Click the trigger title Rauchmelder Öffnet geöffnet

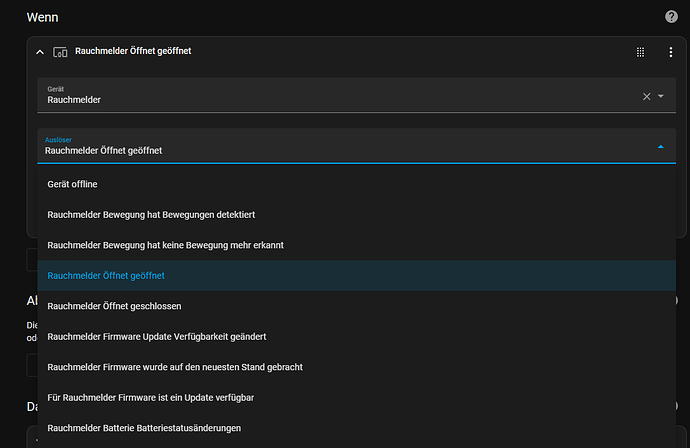tap(133, 51)
